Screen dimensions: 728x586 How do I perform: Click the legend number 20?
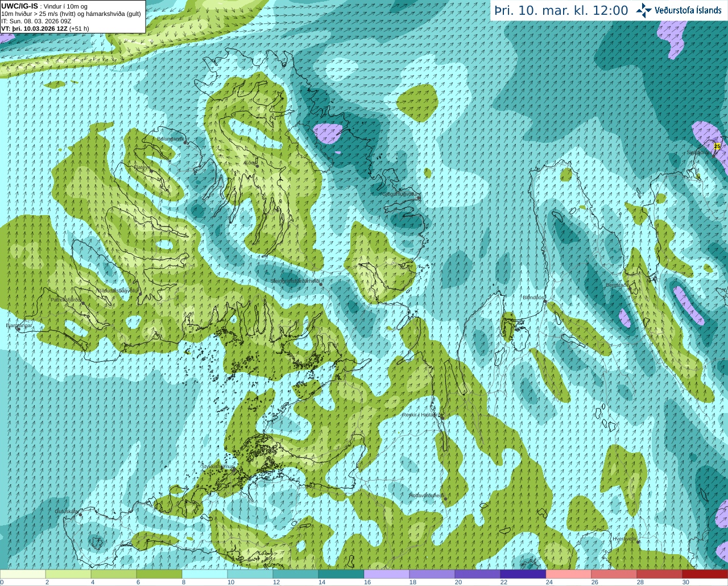458,582
